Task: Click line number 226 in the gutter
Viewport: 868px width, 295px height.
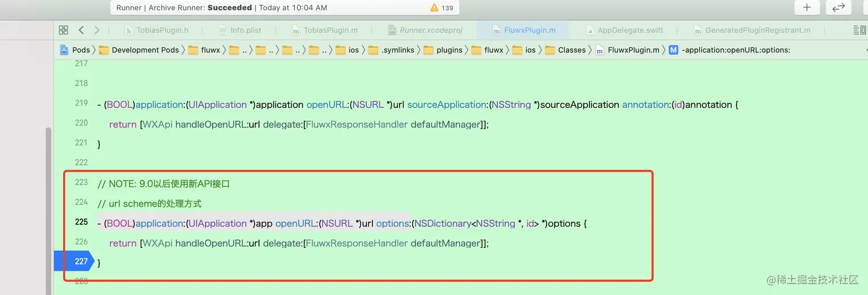Action: (82, 242)
